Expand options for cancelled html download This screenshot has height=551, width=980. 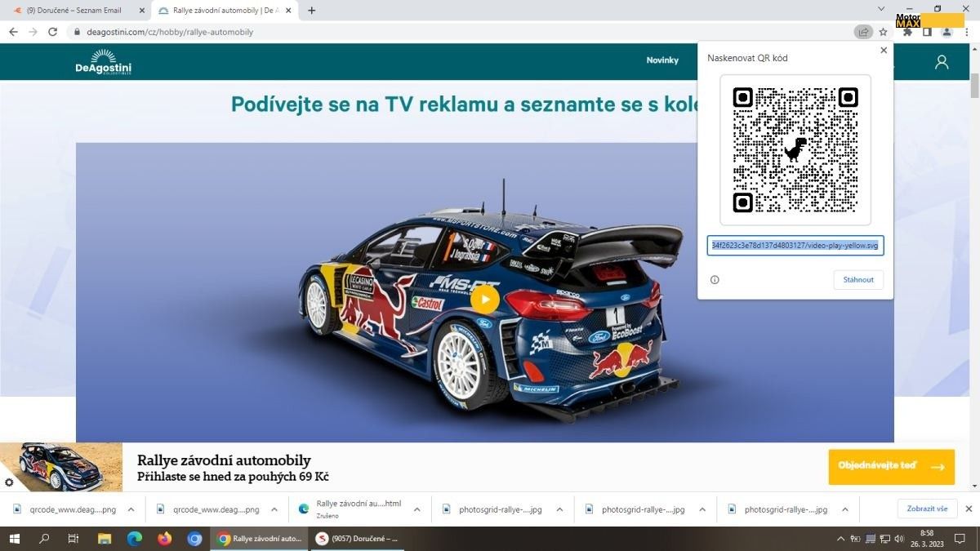416,509
